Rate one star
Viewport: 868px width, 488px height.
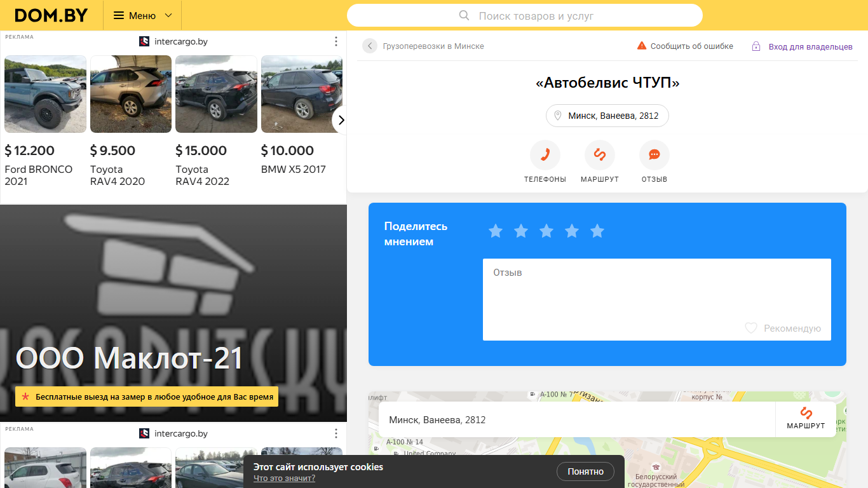496,231
